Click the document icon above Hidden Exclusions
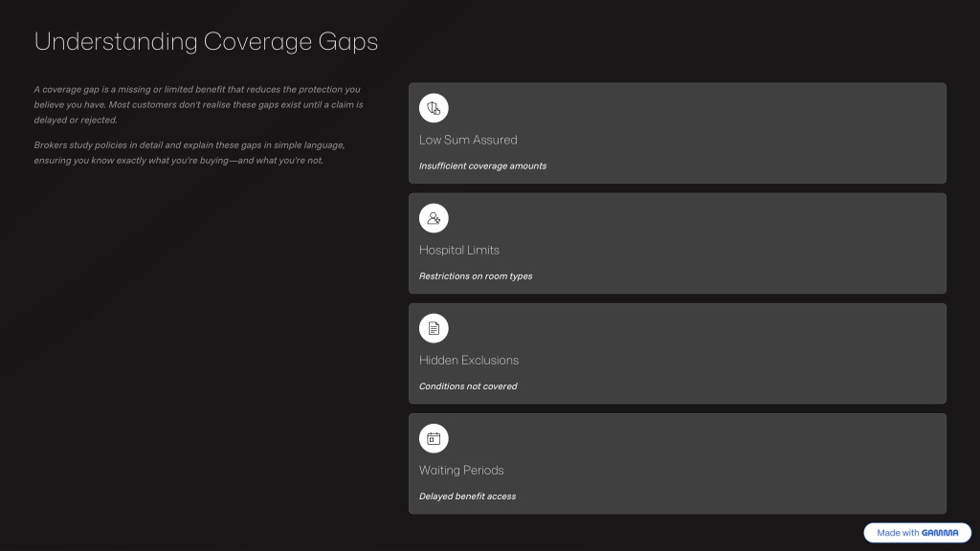 pyautogui.click(x=434, y=328)
